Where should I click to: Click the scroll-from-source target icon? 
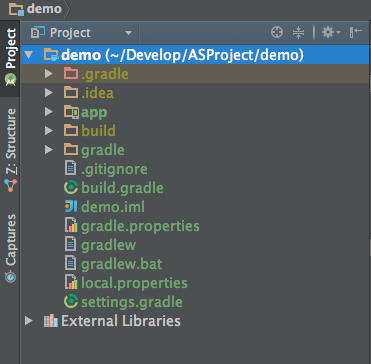coord(277,32)
